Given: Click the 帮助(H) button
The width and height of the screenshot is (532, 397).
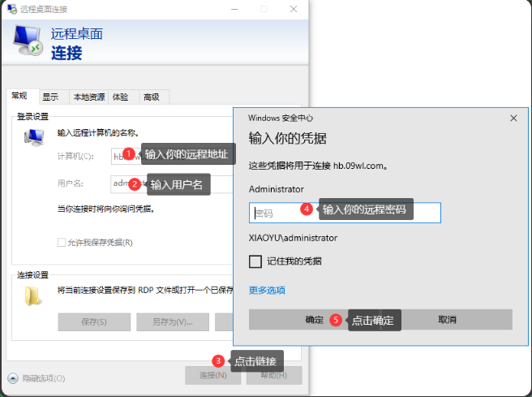Looking at the screenshot, I should pos(274,375).
